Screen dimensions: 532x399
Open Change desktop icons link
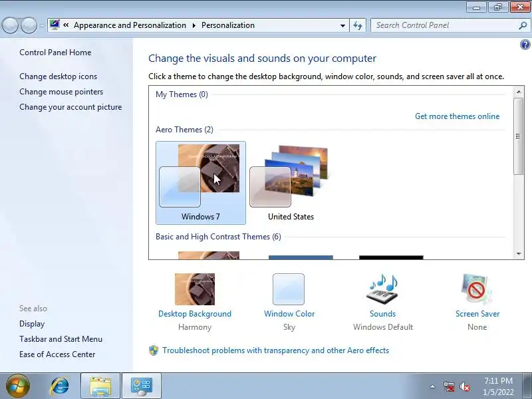pos(58,76)
